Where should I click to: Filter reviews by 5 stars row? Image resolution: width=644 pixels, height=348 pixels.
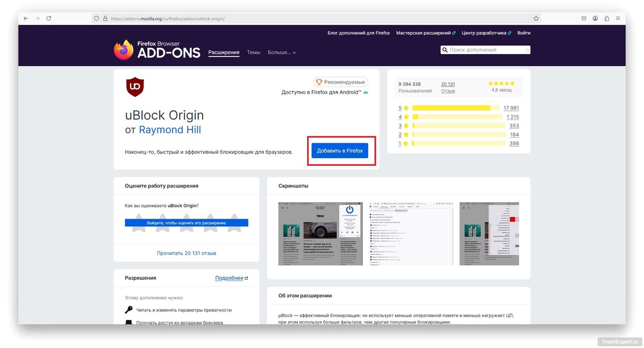coord(459,108)
